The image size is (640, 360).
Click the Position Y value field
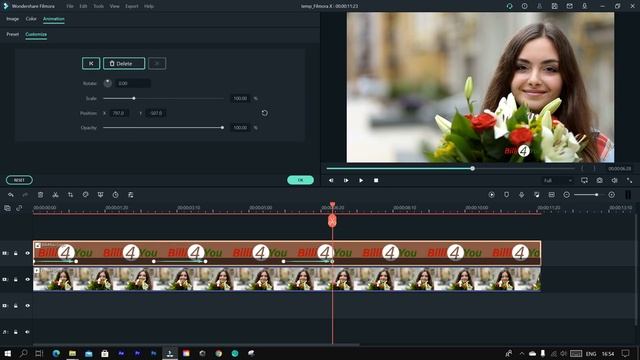[x=156, y=113]
